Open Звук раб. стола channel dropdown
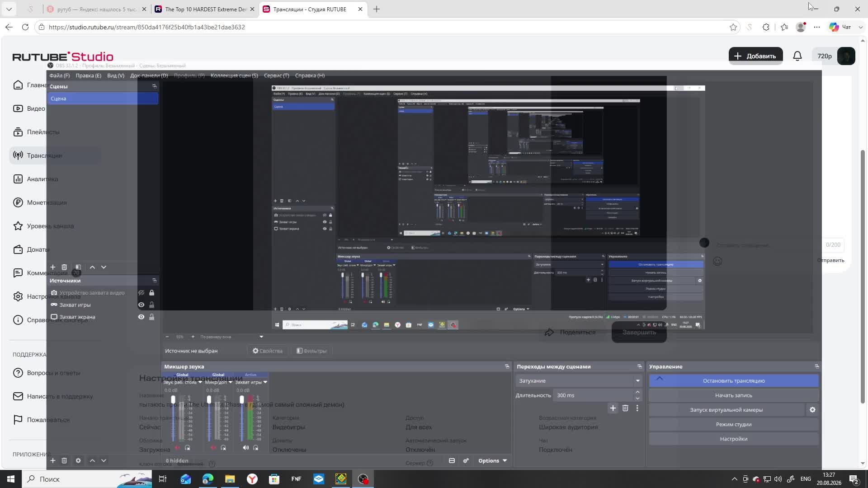Image resolution: width=868 pixels, height=488 pixels. [200, 382]
